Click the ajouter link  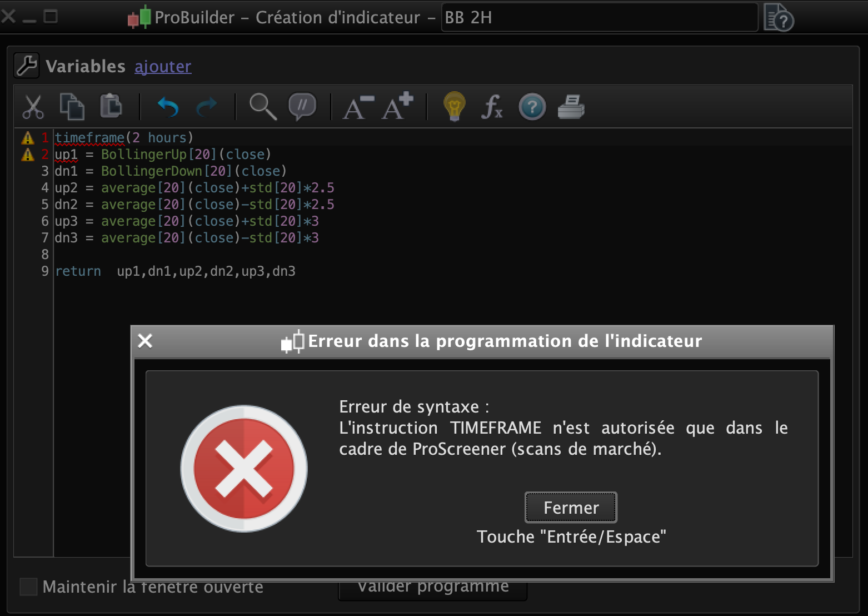(x=163, y=66)
